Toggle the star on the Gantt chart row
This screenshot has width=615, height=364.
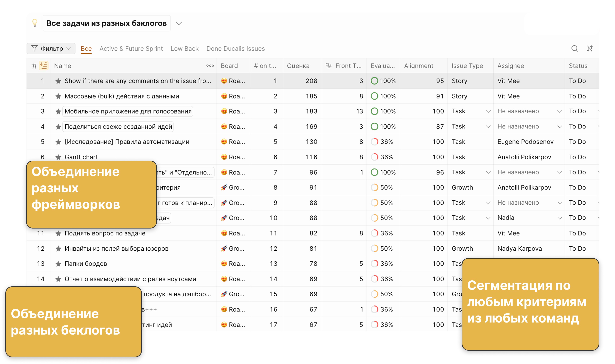(58, 157)
